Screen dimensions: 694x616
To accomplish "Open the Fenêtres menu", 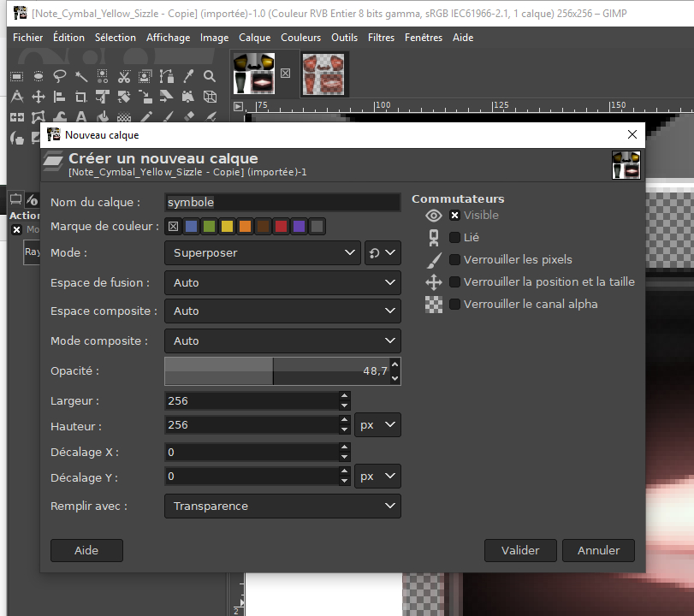I will click(x=423, y=38).
